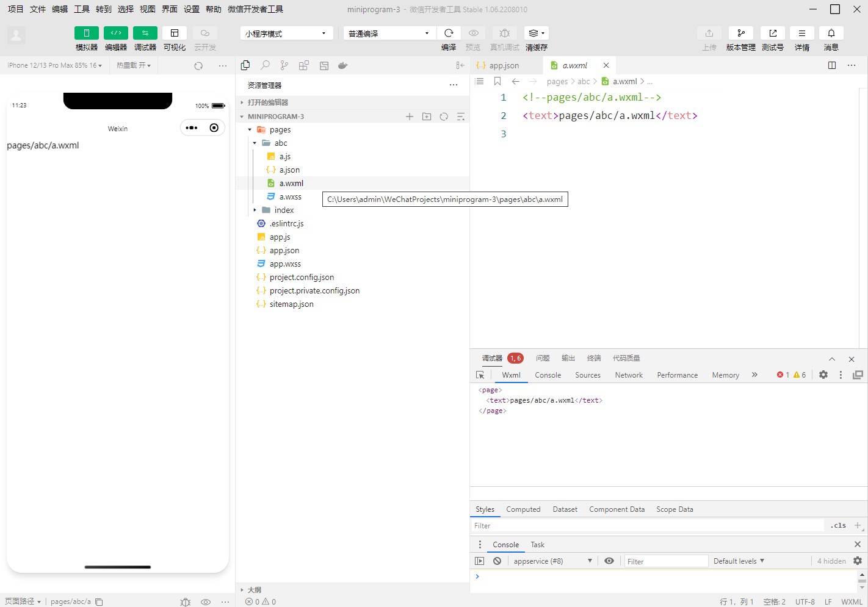The image size is (868, 607).
Task: Click the new folder icon in explorer
Action: [427, 117]
